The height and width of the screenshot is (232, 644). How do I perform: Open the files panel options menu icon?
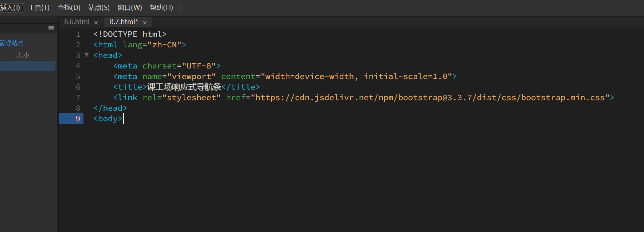(51, 28)
